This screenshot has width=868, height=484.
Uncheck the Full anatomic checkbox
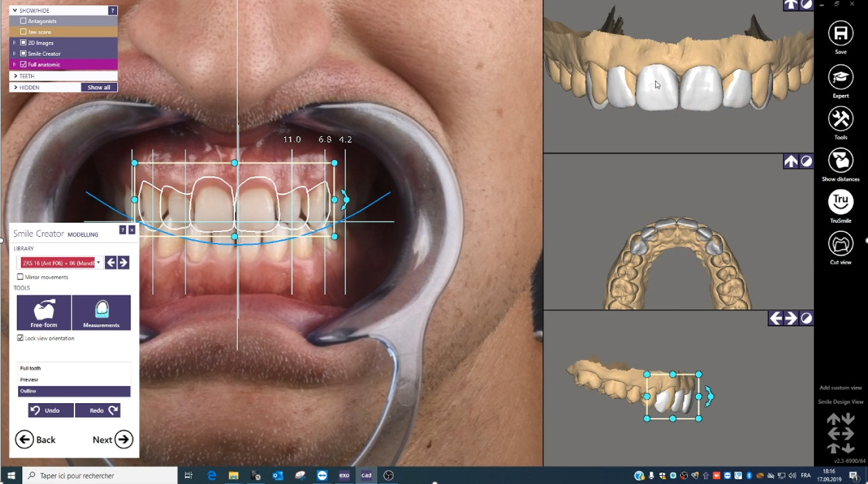23,64
